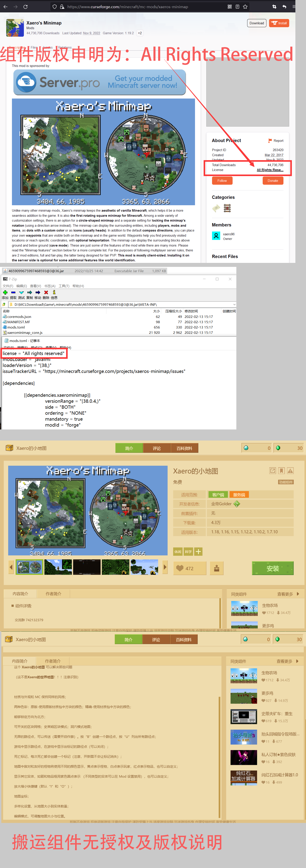Click the gift box button beside likes
The width and height of the screenshot is (306, 868).
[217, 568]
